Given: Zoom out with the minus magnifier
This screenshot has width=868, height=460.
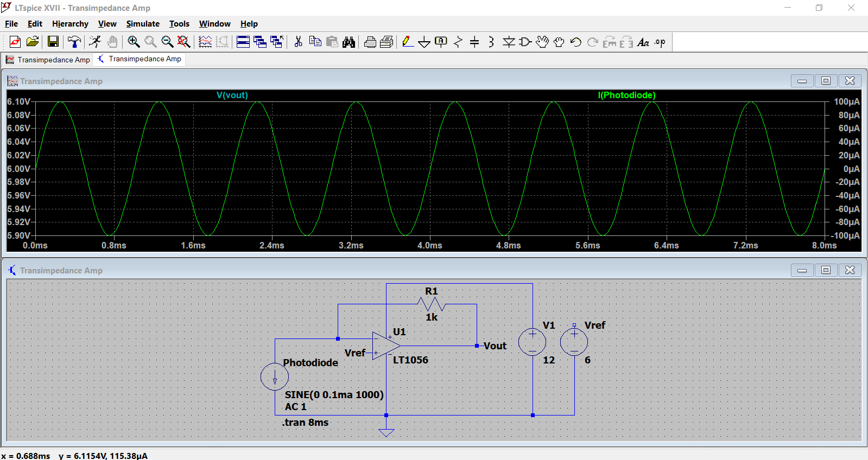Looking at the screenshot, I should (x=167, y=42).
